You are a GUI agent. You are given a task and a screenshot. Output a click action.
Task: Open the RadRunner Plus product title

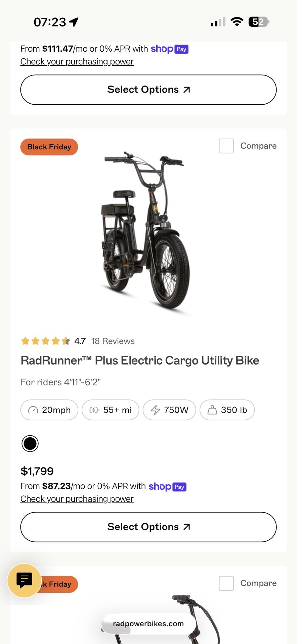(139, 360)
